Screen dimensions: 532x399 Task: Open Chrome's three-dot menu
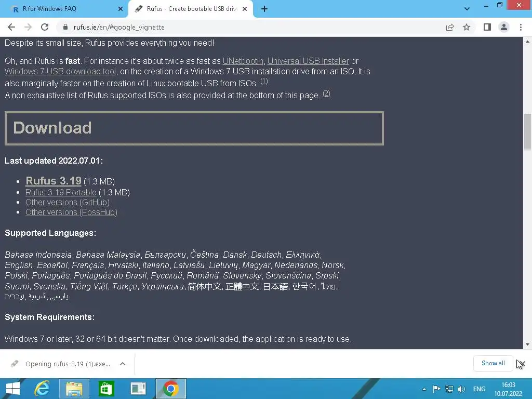coord(521,27)
